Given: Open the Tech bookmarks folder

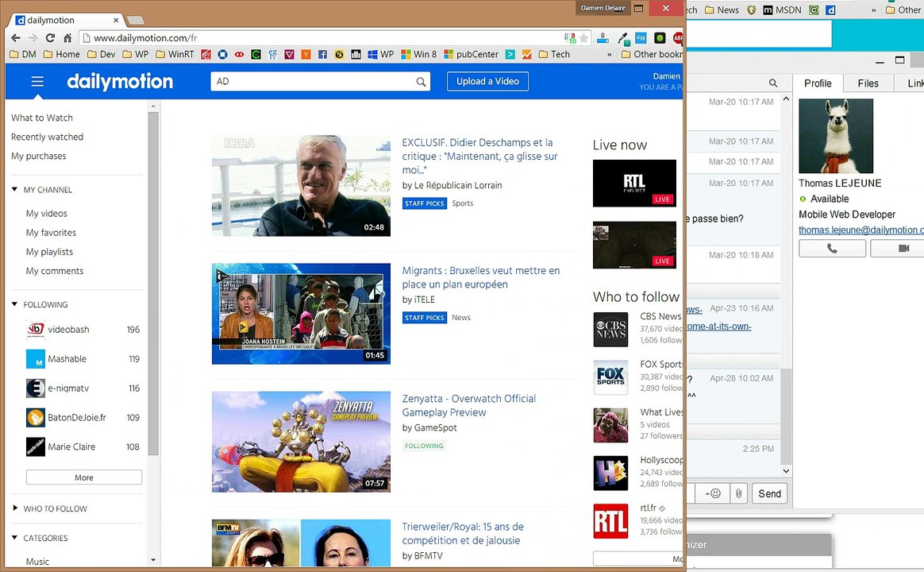Looking at the screenshot, I should [x=554, y=54].
